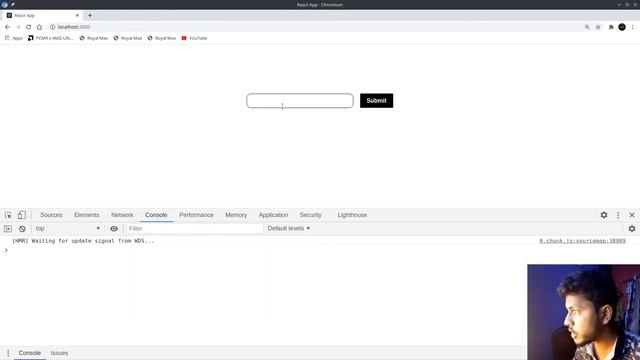Open the Apps bookmarks shortcut
Viewport: 640px width, 360px height.
[x=14, y=38]
